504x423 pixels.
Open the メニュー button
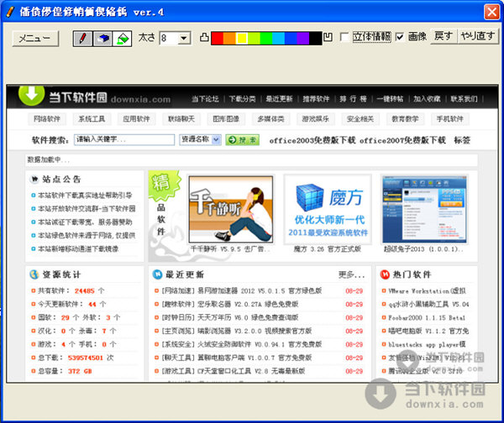pos(35,39)
